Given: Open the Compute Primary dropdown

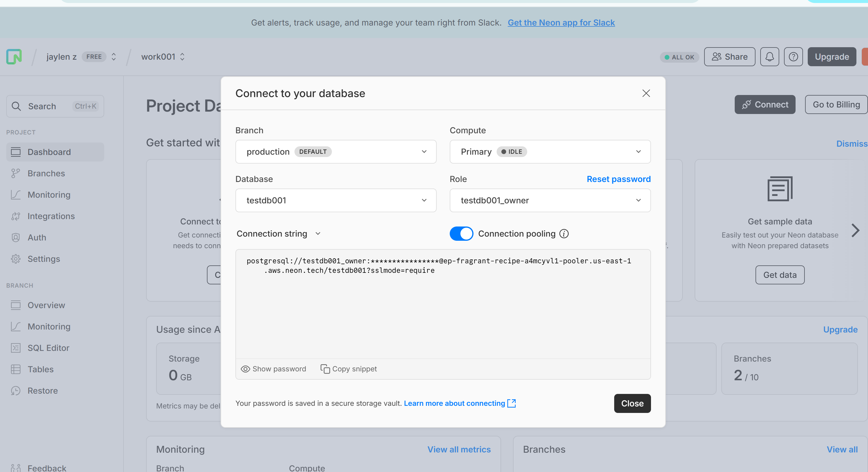Looking at the screenshot, I should pos(549,152).
